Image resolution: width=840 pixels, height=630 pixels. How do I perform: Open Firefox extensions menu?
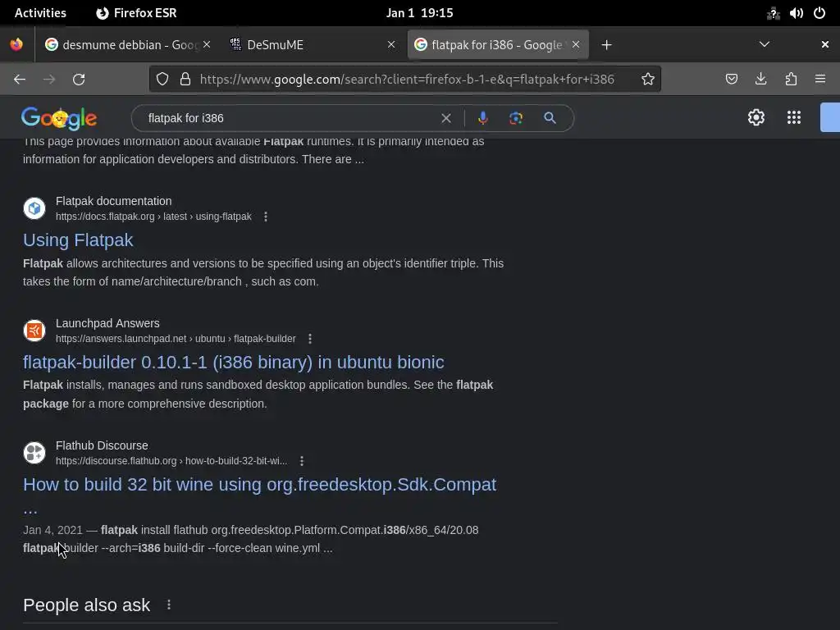[x=791, y=80]
